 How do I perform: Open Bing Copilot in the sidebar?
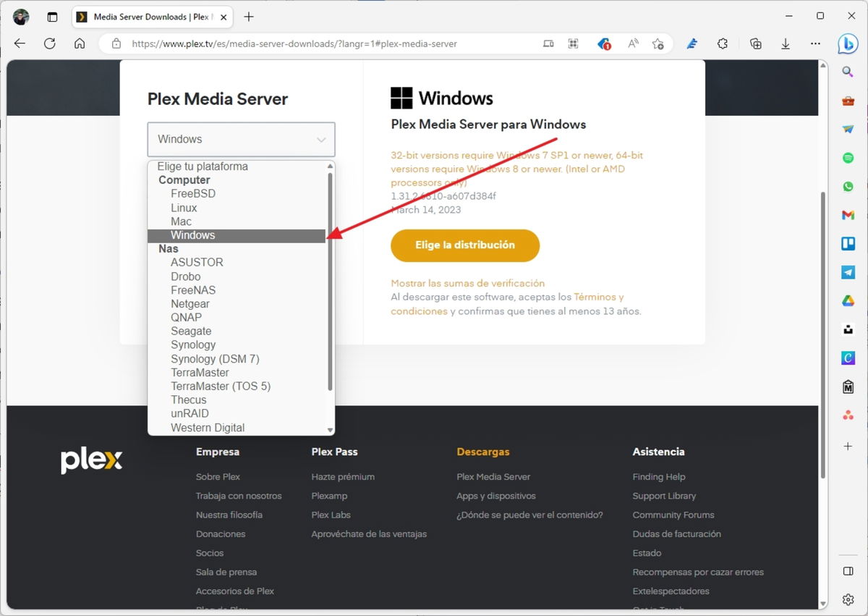click(847, 44)
